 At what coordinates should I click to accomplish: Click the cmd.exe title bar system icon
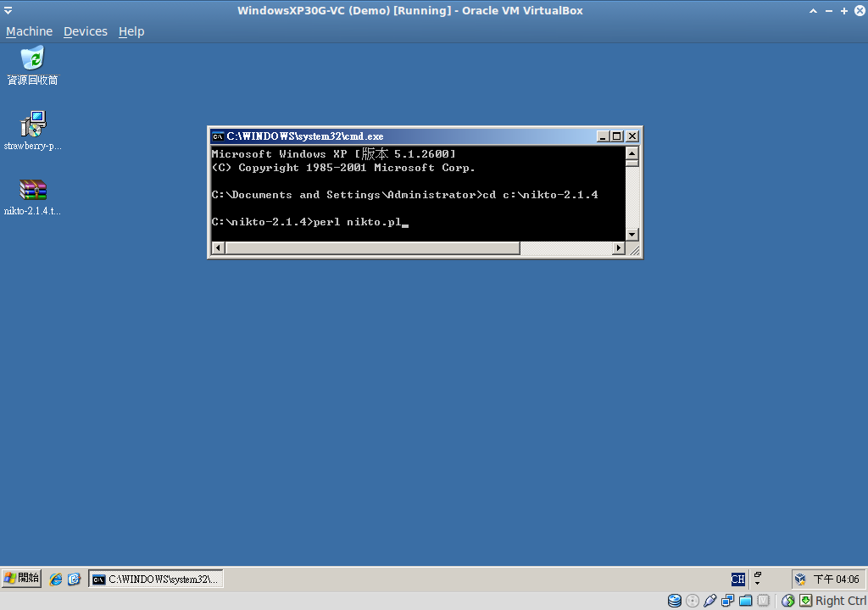pyautogui.click(x=218, y=136)
